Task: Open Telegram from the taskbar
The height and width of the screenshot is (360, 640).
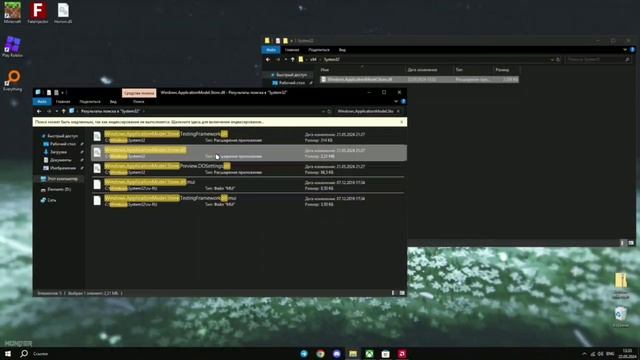Action: click(x=304, y=354)
